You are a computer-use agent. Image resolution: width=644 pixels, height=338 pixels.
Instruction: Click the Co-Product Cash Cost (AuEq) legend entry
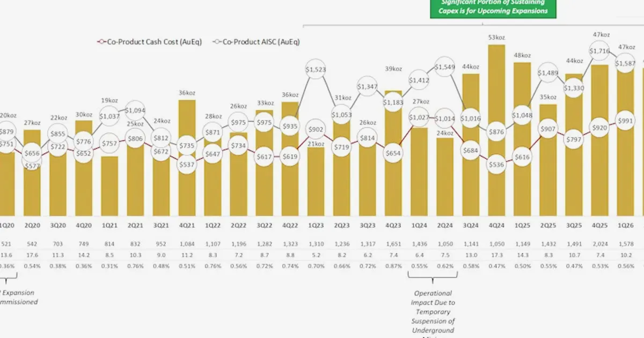pos(149,42)
